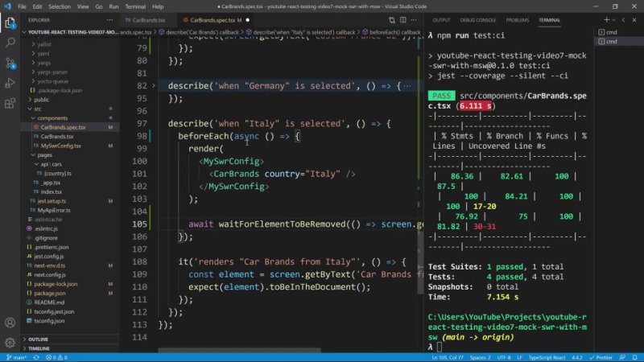Open errors and warnings count in status bar
This screenshot has height=362, width=644.
point(56,357)
